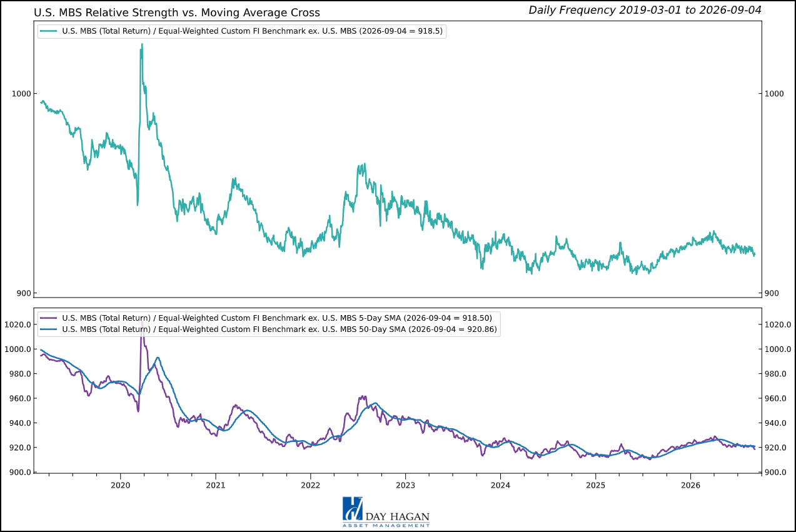Click the left-axis 900.0 label in bottom panel
This screenshot has height=532, width=796.
19,473
